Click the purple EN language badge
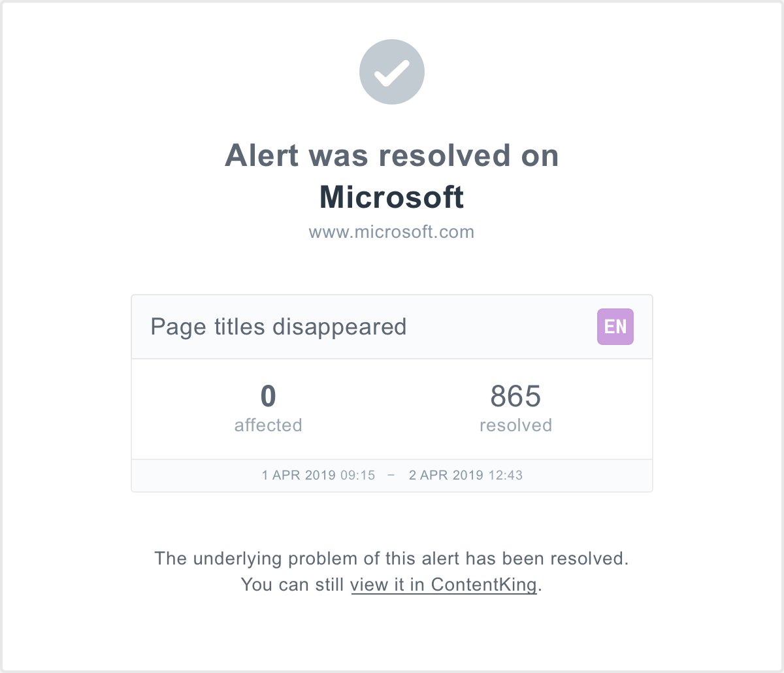 tap(615, 327)
